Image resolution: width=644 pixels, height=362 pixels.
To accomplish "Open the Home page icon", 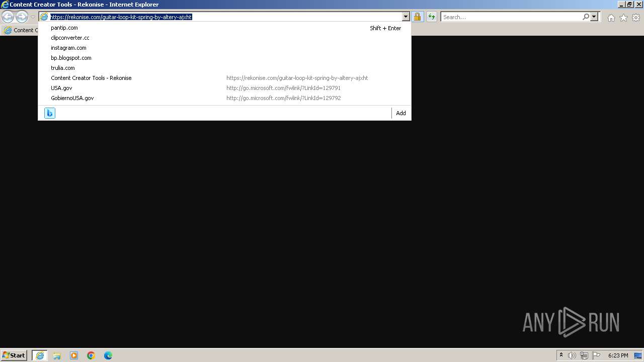I will coord(611,18).
